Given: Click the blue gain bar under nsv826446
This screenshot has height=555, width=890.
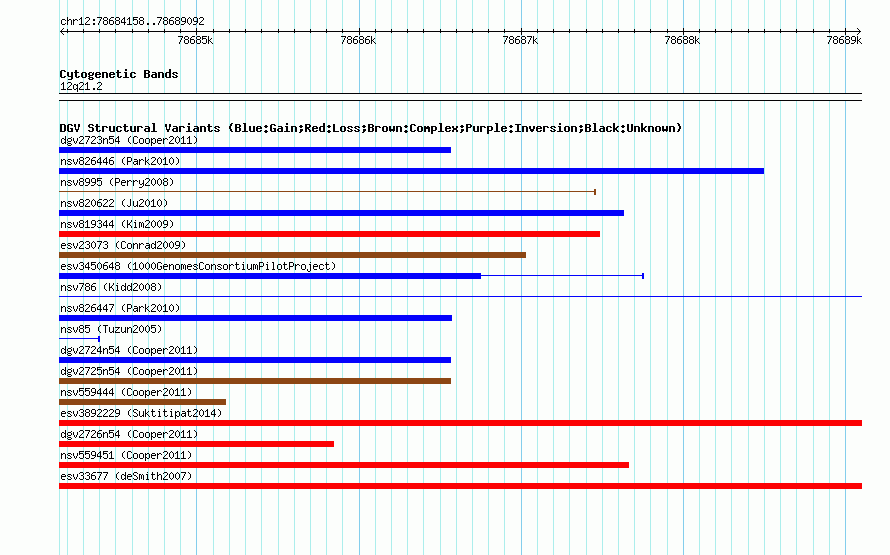Looking at the screenshot, I should pos(412,171).
